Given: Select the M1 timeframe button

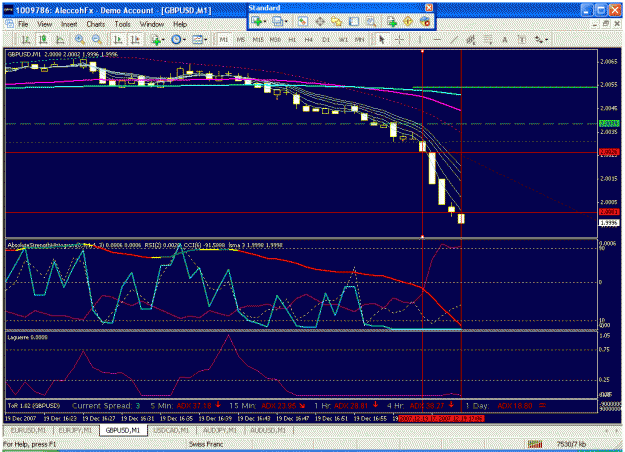Looking at the screenshot, I should point(224,39).
